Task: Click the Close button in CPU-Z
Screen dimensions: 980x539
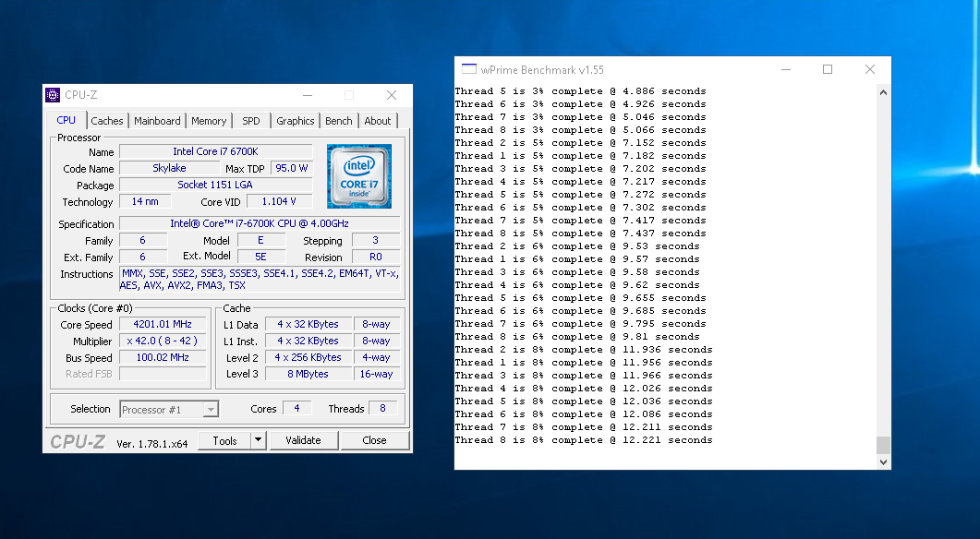Action: coord(374,440)
